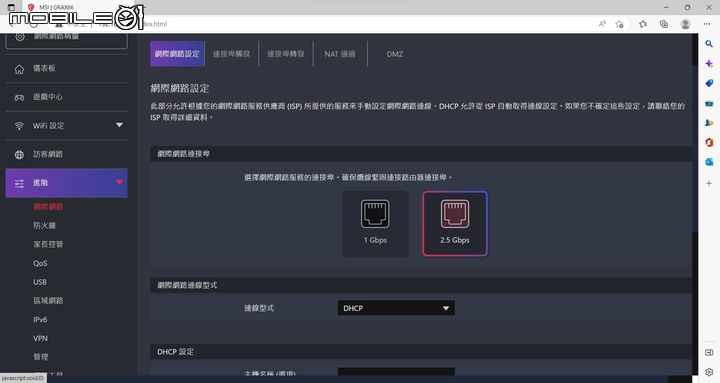Click the 連線型式 field label
This screenshot has height=383, width=720.
[x=259, y=308]
